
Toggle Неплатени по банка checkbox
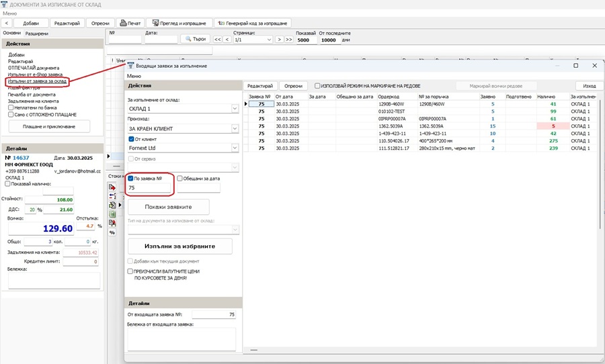pos(11,107)
